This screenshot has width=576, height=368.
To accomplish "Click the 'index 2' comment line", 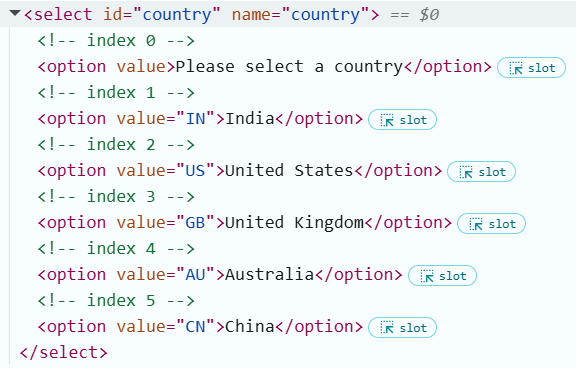I will [x=116, y=144].
